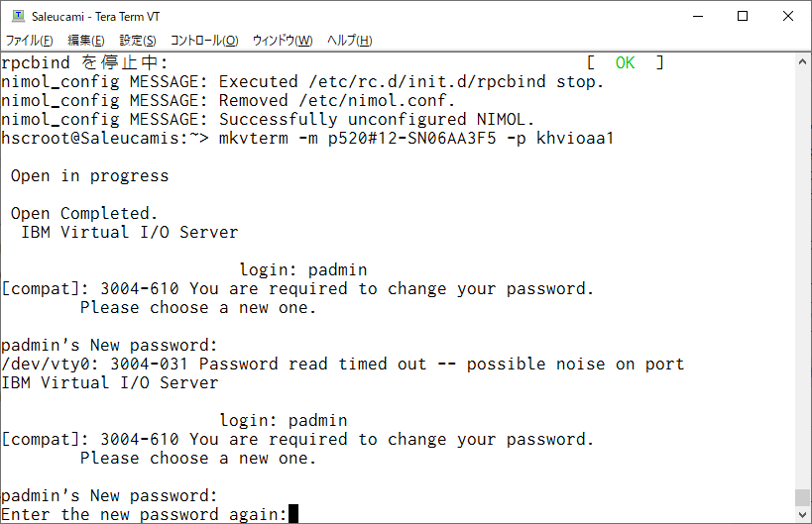Maximize the Tera Term window
Image resolution: width=812 pixels, height=524 pixels.
click(x=743, y=17)
